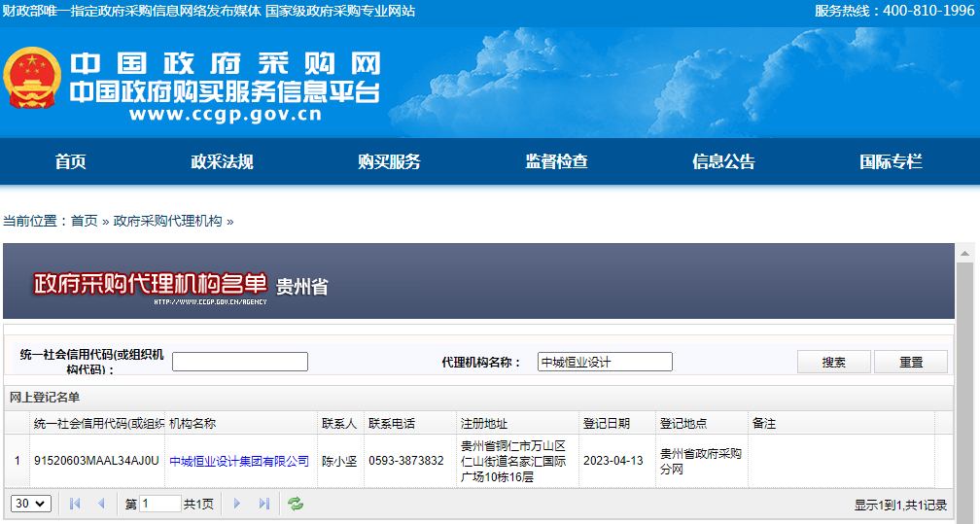Sort by 登记日期 column header
The image size is (980, 524).
click(616, 423)
